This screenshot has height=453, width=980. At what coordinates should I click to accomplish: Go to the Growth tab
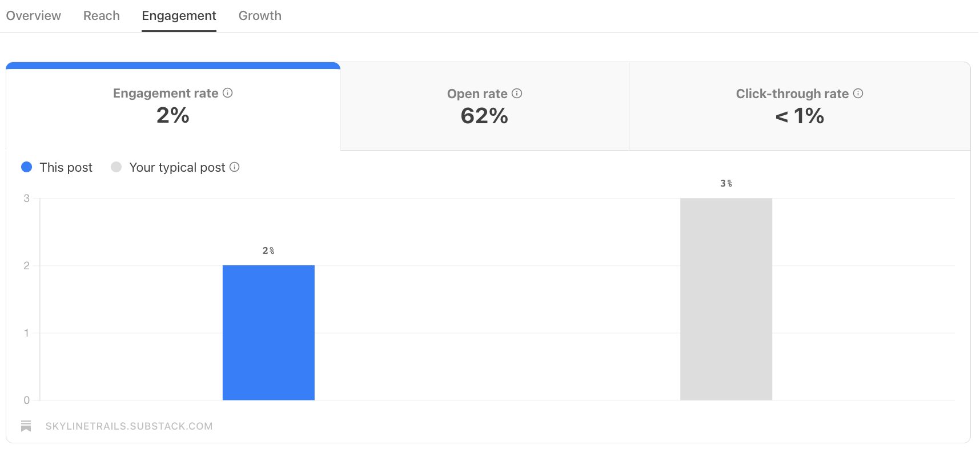260,16
